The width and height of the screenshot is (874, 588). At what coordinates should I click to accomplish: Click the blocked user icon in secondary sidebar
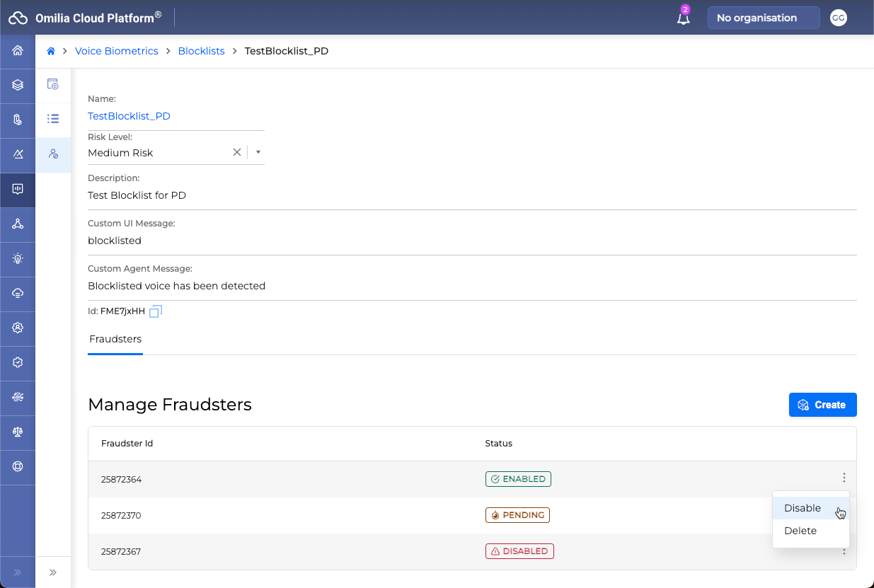(53, 154)
